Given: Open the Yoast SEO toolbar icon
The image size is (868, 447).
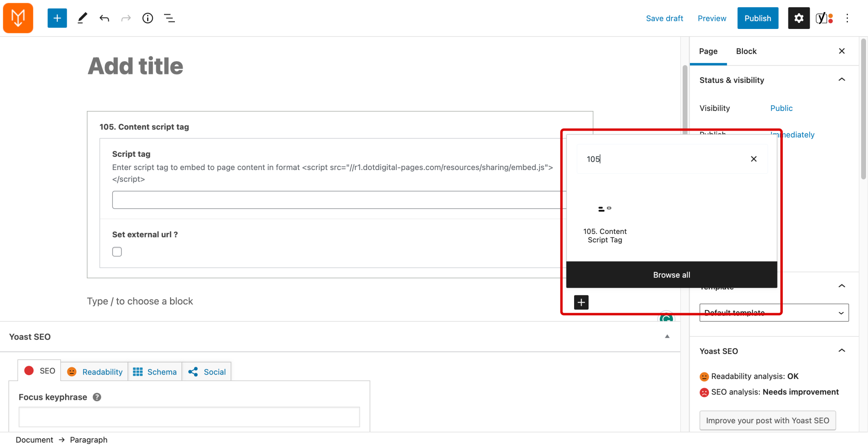Looking at the screenshot, I should click(824, 18).
